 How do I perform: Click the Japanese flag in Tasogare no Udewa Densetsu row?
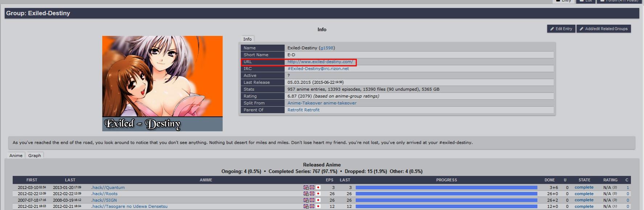pyautogui.click(x=318, y=206)
